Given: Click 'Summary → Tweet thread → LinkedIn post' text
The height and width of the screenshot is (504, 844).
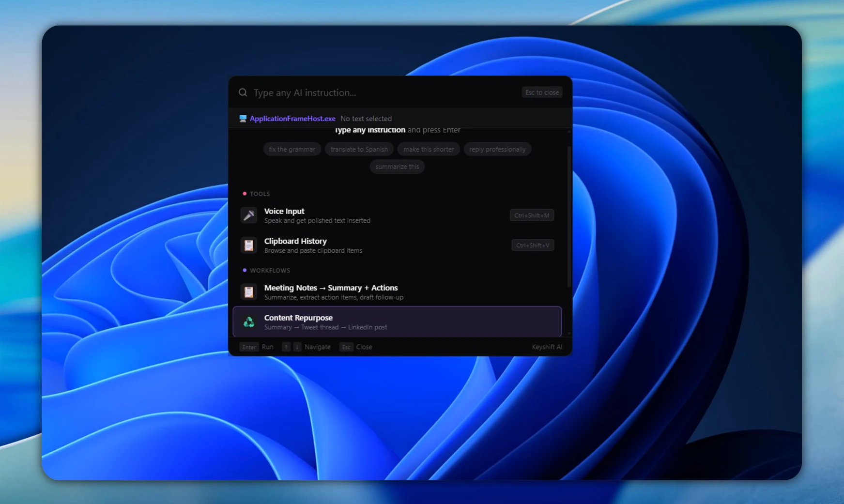Looking at the screenshot, I should pos(325,327).
